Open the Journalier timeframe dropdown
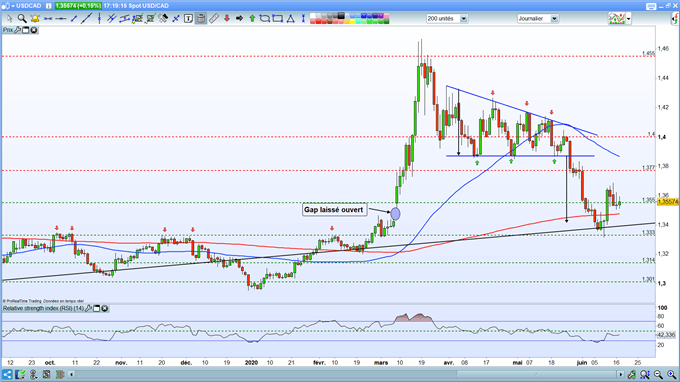 538,19
